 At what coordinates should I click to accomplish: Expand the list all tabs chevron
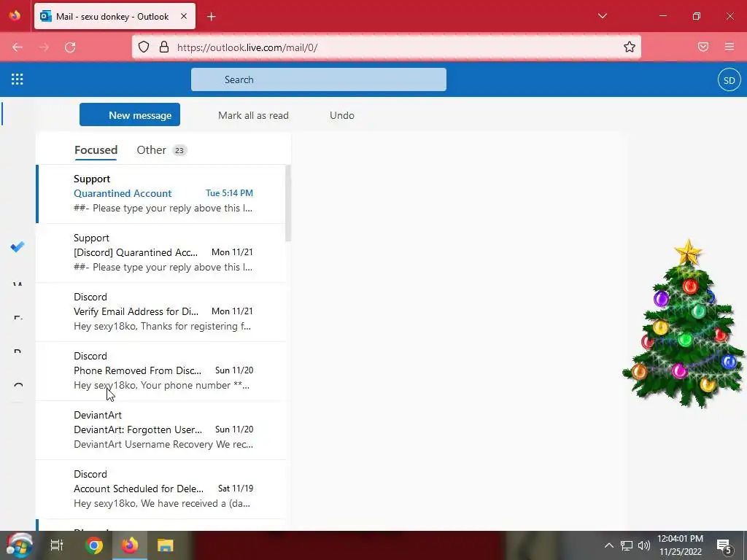tap(602, 16)
